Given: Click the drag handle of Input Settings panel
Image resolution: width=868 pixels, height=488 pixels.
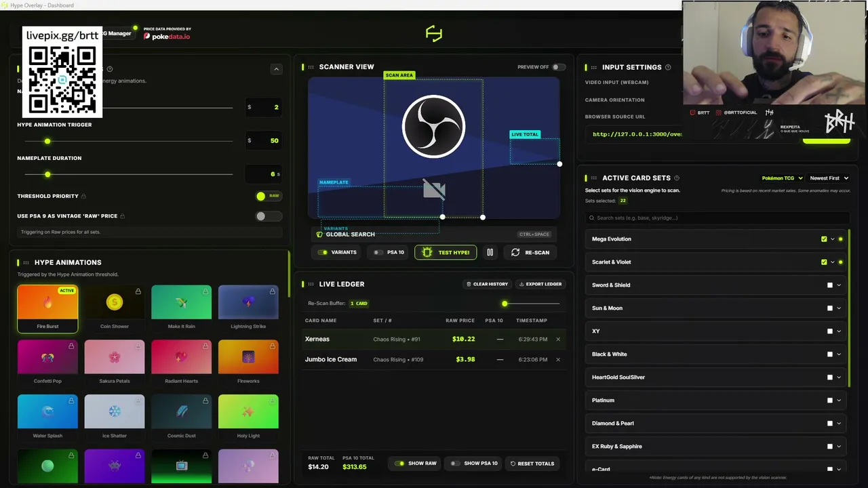Looking at the screenshot, I should (594, 67).
